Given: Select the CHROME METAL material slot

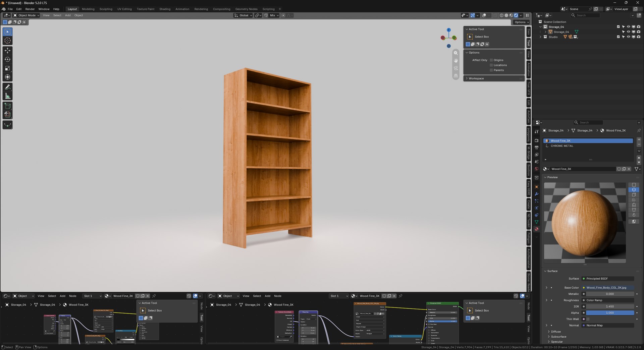Looking at the screenshot, I should pyautogui.click(x=588, y=146).
